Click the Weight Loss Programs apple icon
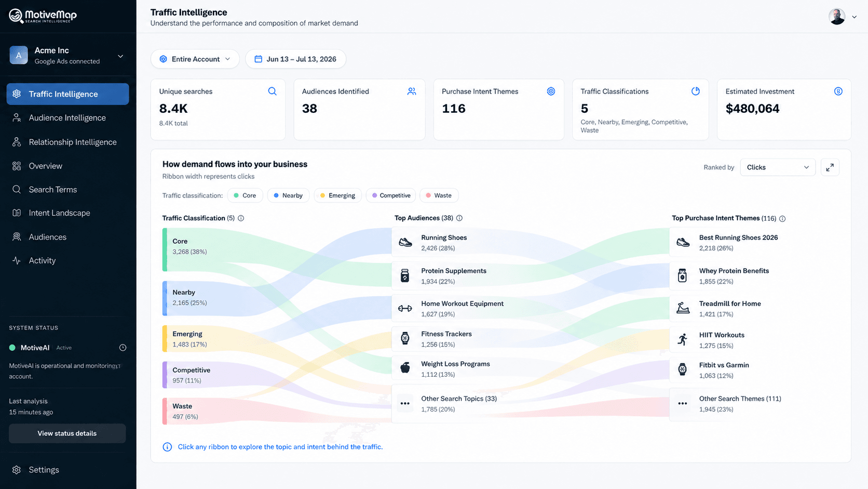The height and width of the screenshot is (489, 868). tap(405, 368)
